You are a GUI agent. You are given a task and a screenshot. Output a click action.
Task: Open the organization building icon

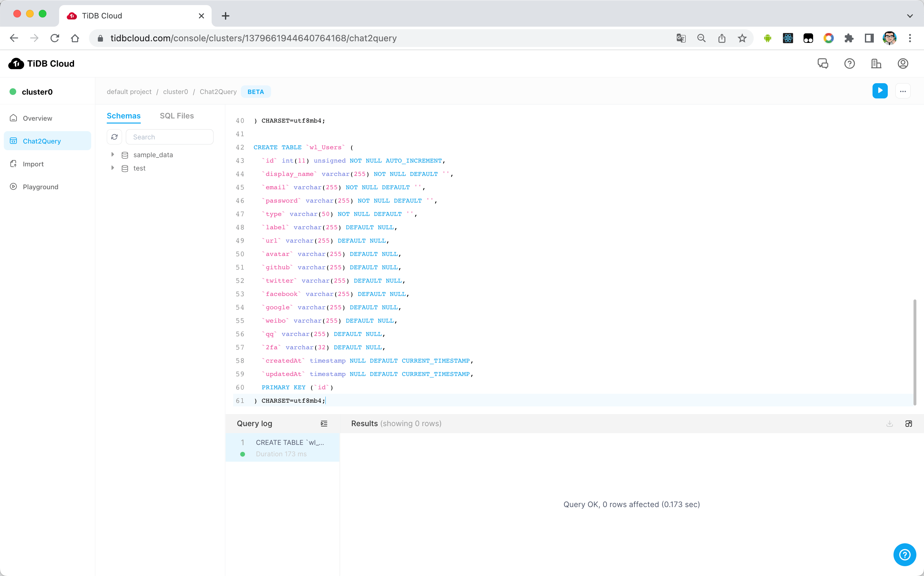pyautogui.click(x=876, y=64)
